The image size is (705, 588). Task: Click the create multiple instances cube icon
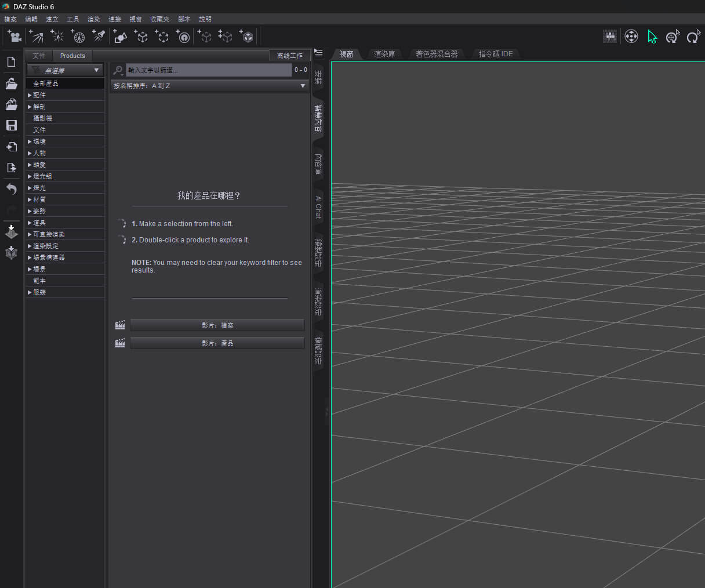225,37
